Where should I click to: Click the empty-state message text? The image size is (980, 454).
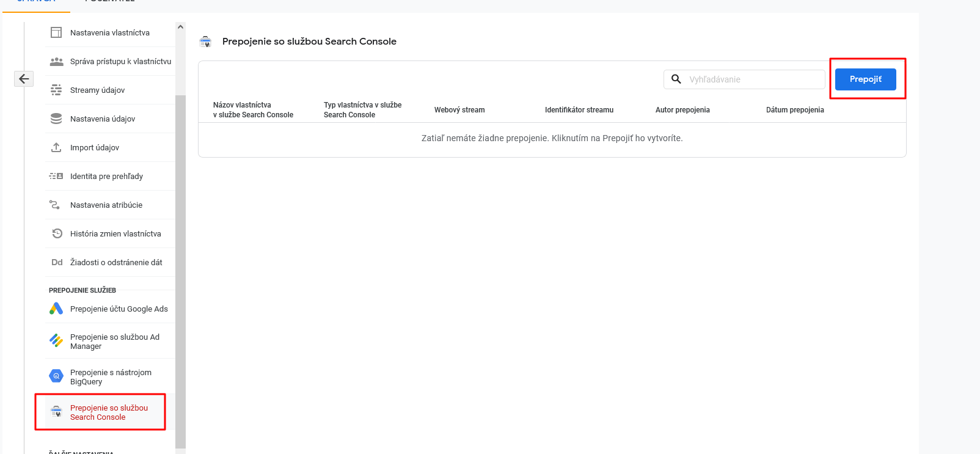coord(552,138)
